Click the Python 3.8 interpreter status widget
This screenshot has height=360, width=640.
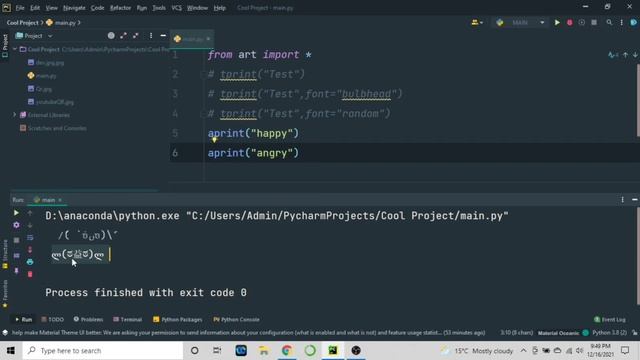pos(609,333)
